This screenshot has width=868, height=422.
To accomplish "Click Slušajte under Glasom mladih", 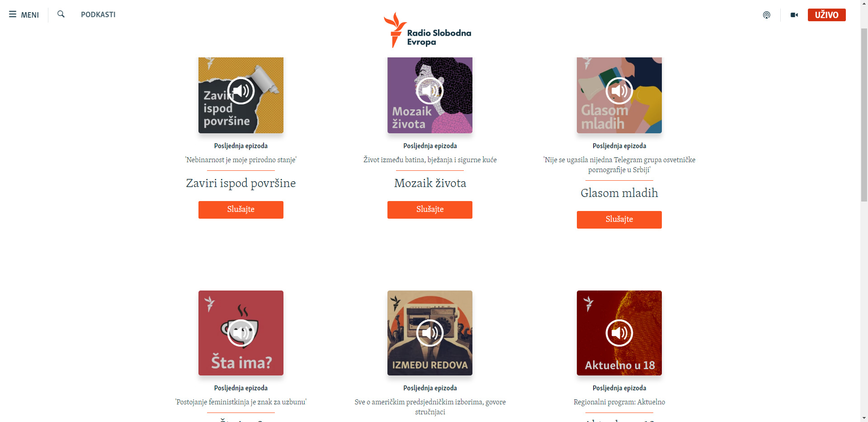I will pyautogui.click(x=619, y=220).
